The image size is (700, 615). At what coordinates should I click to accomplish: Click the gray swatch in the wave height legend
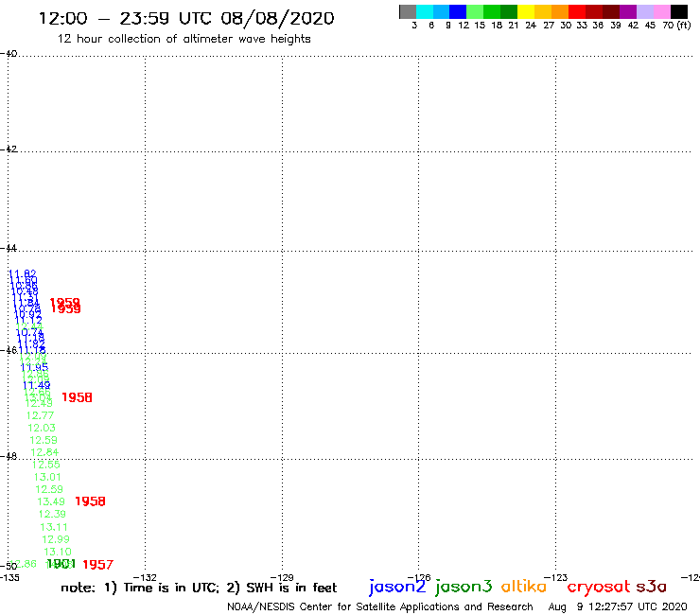coord(408,11)
